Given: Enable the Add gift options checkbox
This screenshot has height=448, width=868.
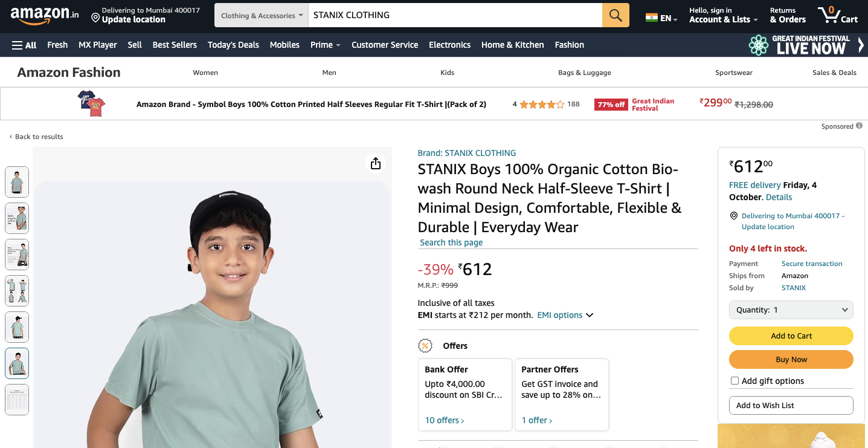Looking at the screenshot, I should pyautogui.click(x=735, y=381).
